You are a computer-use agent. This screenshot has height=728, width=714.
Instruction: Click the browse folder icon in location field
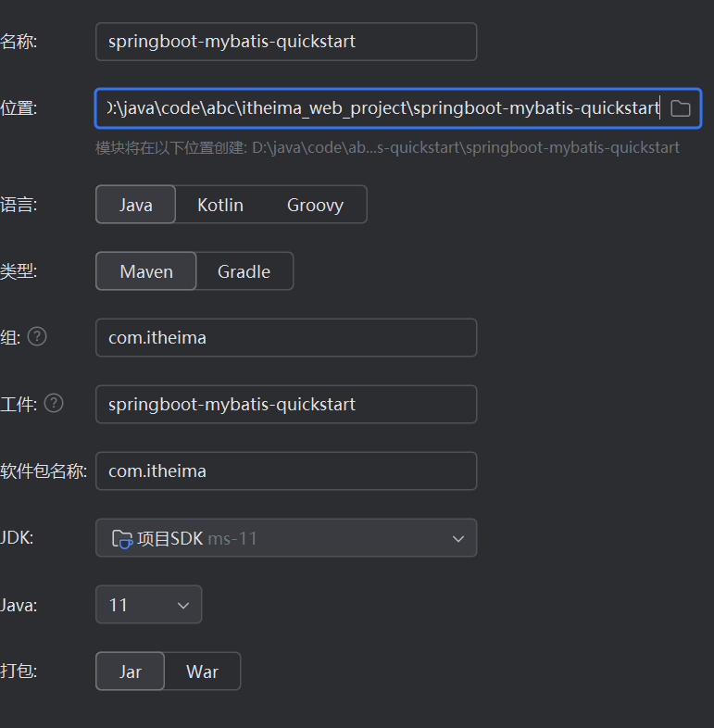[x=681, y=108]
